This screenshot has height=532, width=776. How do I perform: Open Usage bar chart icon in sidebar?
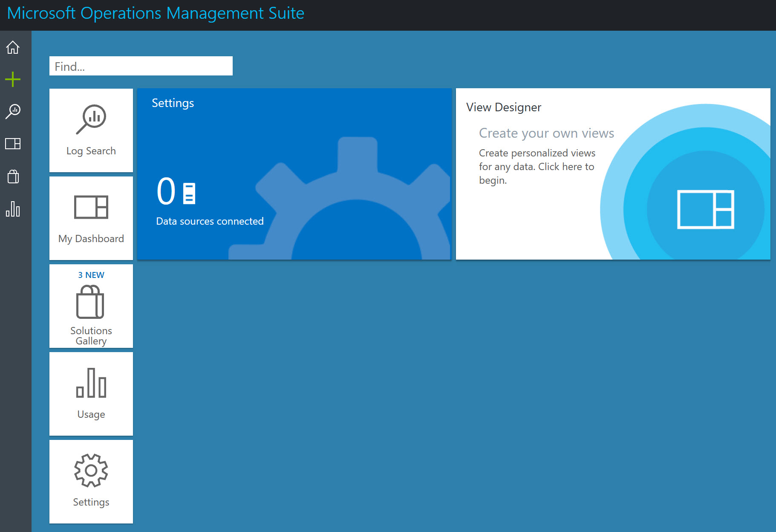coord(13,209)
